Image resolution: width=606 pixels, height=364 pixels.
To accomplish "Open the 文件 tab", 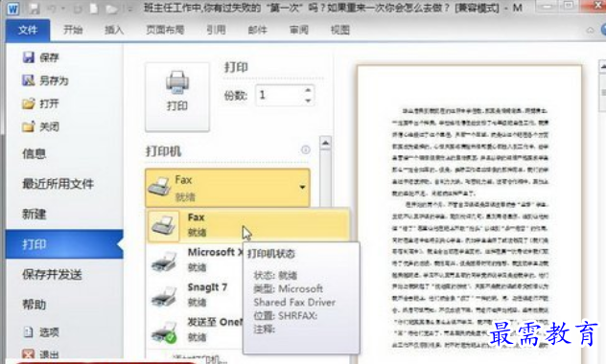I will pyautogui.click(x=28, y=30).
